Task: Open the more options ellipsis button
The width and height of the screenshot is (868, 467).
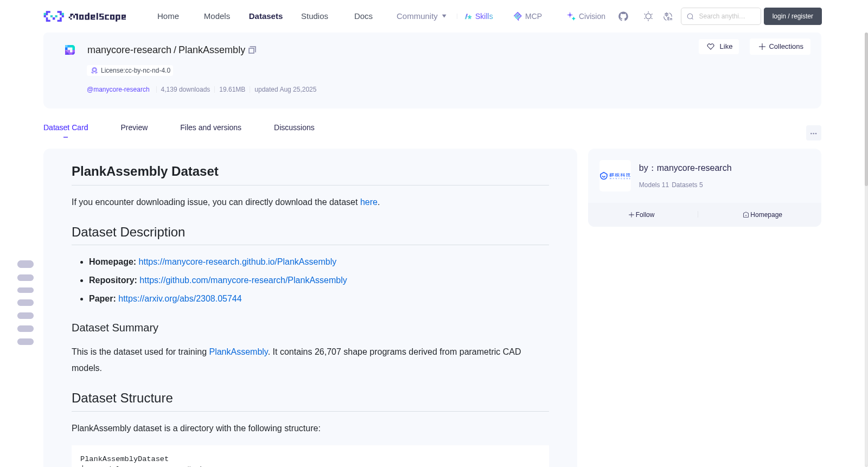Action: [x=814, y=133]
